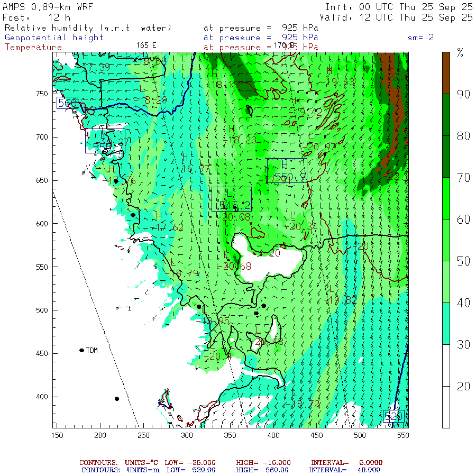Click the Init 00 UTC header line
The width and height of the screenshot is (476, 476).
coord(399,7)
